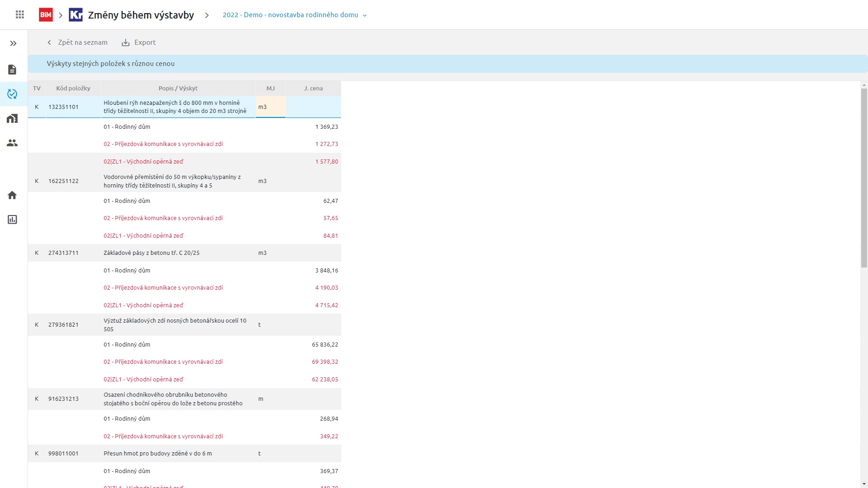
Task: Open the users group sidebar icon
Action: pos(12,143)
